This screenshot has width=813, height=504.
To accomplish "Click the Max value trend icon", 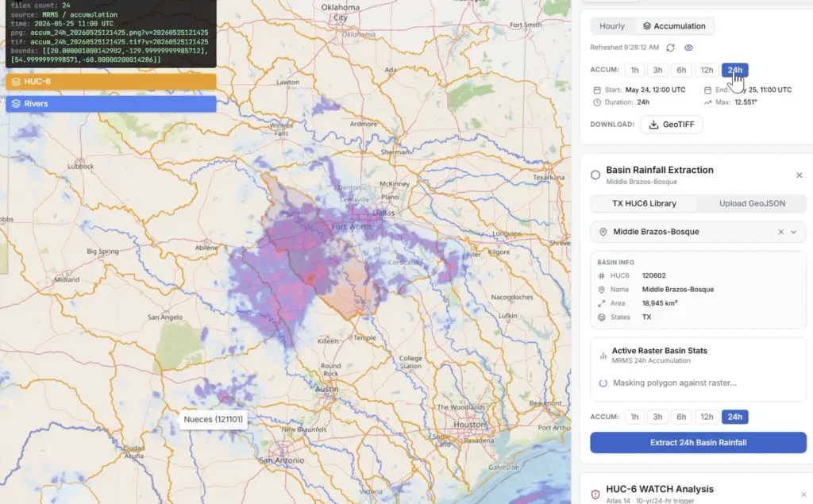I will (707, 102).
